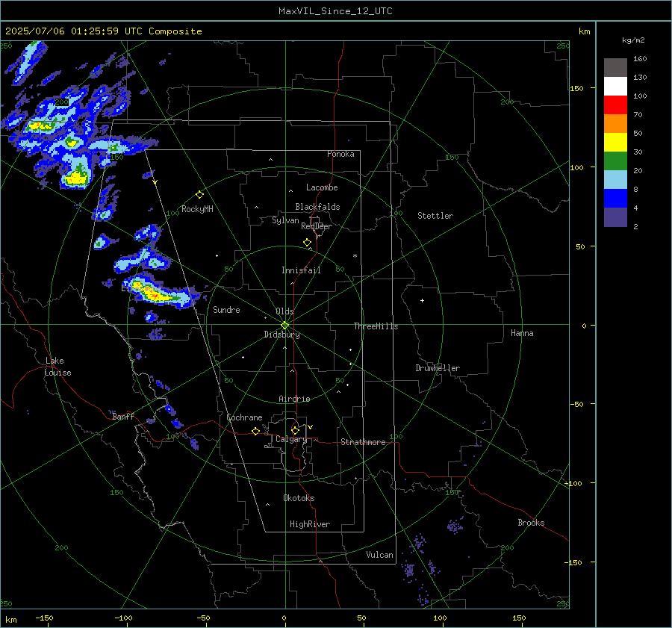Click the yellow diamond marker above Calgary label

coord(295,430)
